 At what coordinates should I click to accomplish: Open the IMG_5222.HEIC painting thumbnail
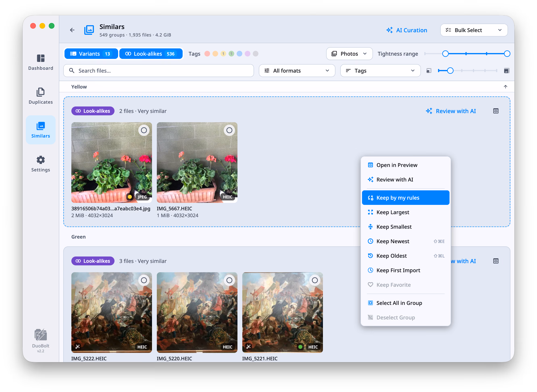111,312
